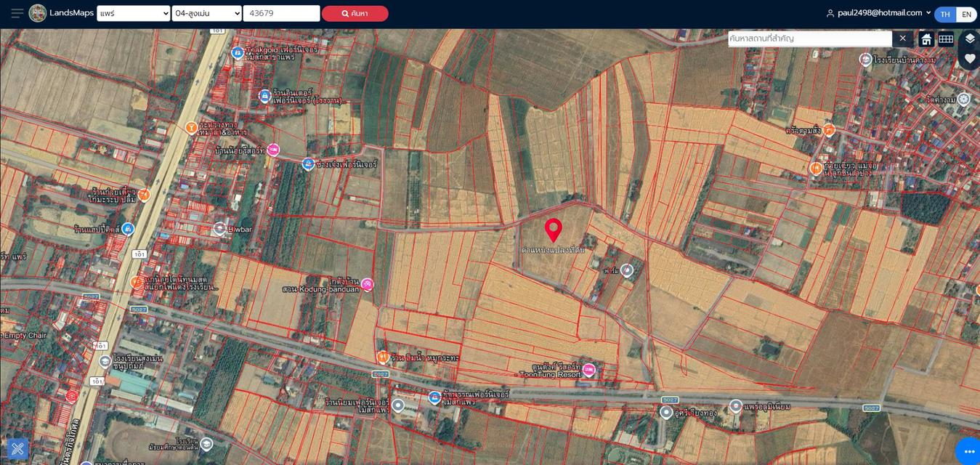980x465 pixels.
Task: Focus the ค้นหาสถานที่สำคัญ place search box
Action: [x=810, y=39]
